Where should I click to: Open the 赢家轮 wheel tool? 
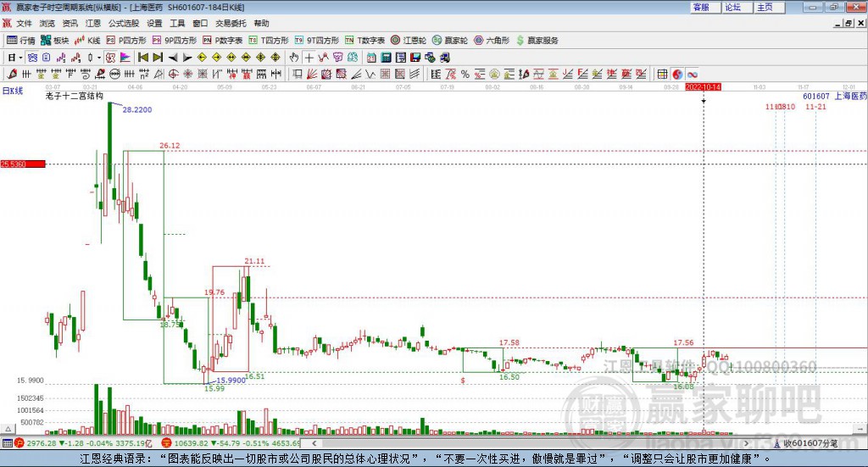point(450,41)
